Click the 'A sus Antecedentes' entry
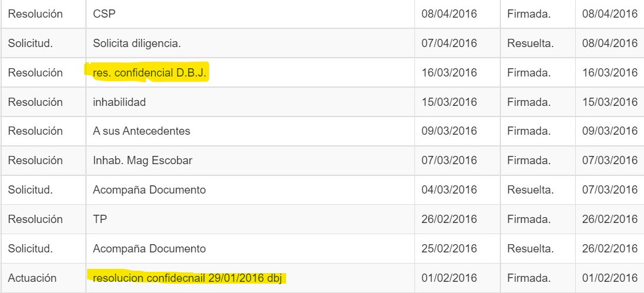 (x=142, y=131)
